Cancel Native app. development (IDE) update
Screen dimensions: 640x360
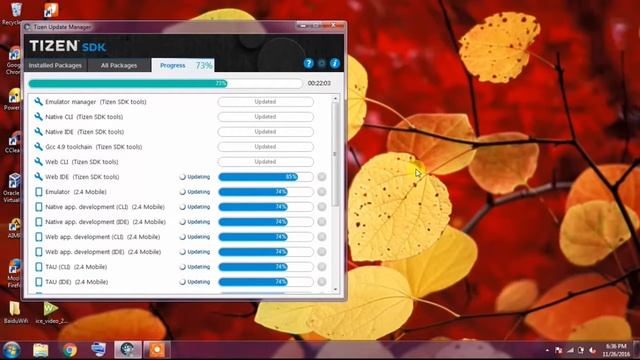(x=322, y=222)
